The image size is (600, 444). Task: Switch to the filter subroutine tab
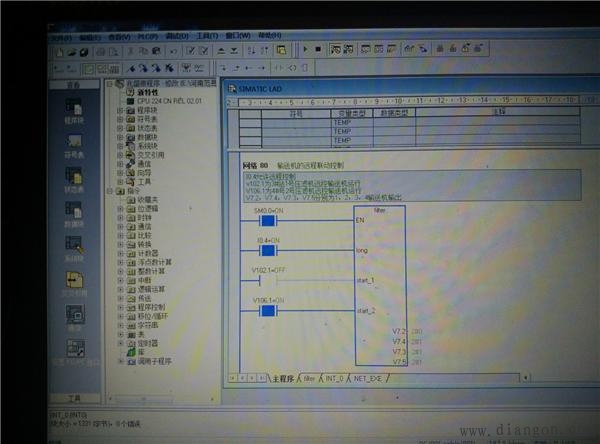pyautogui.click(x=309, y=379)
